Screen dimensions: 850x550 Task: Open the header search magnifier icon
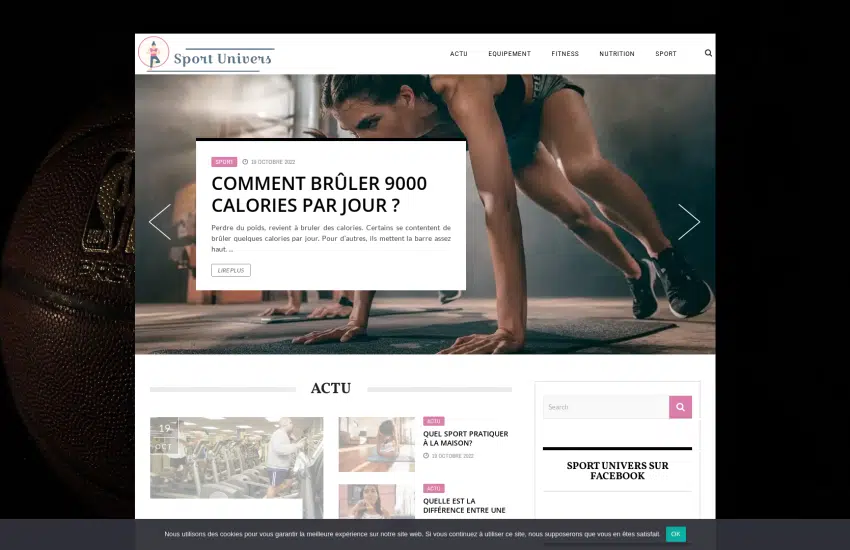click(x=709, y=53)
